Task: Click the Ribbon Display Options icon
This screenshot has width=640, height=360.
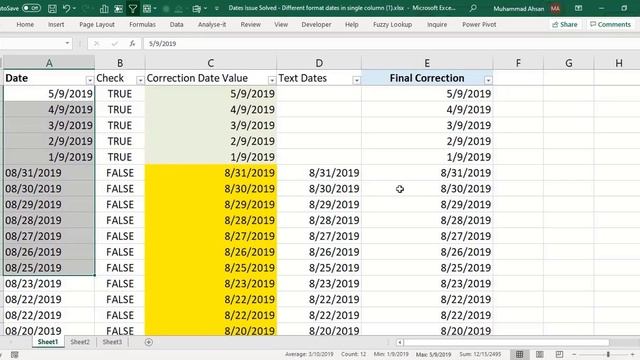Action: (578, 8)
